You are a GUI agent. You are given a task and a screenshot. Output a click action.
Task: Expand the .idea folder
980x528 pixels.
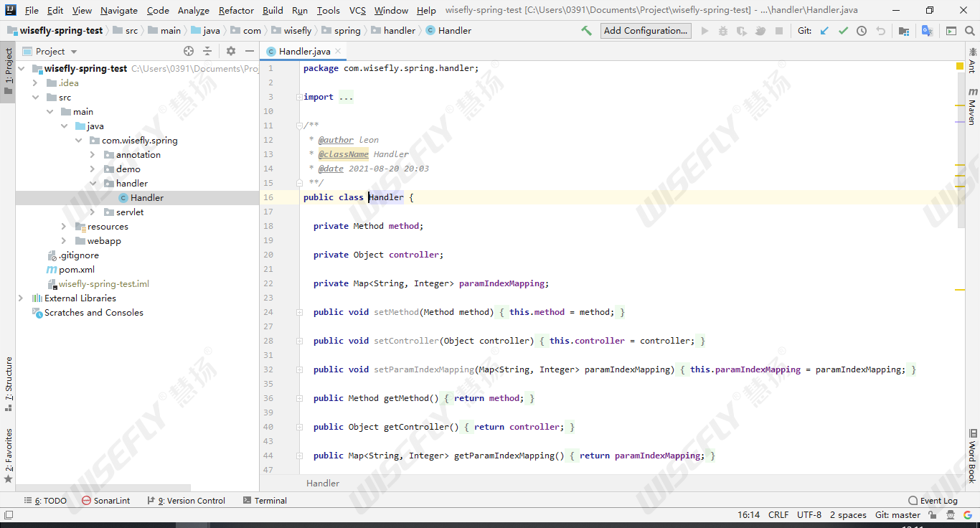click(35, 83)
